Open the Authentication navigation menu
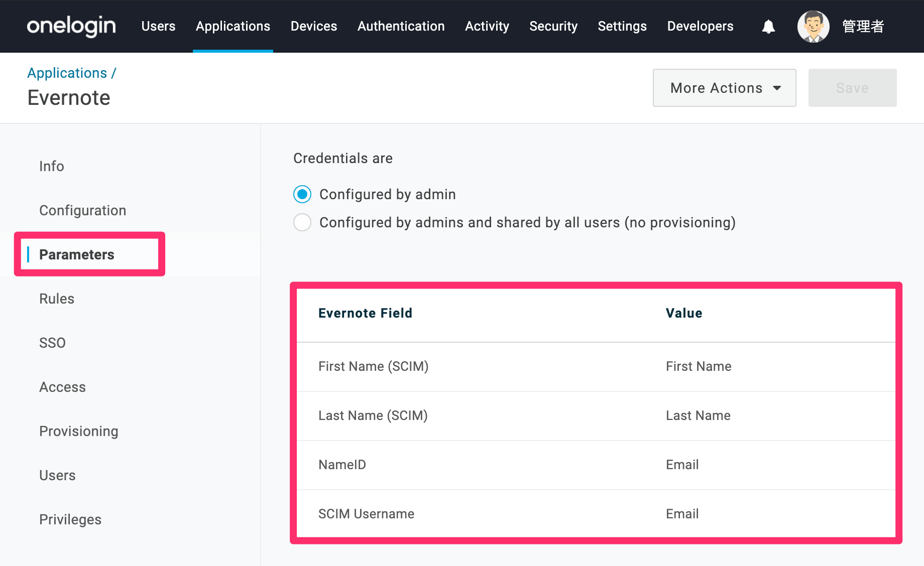This screenshot has height=566, width=924. (401, 26)
